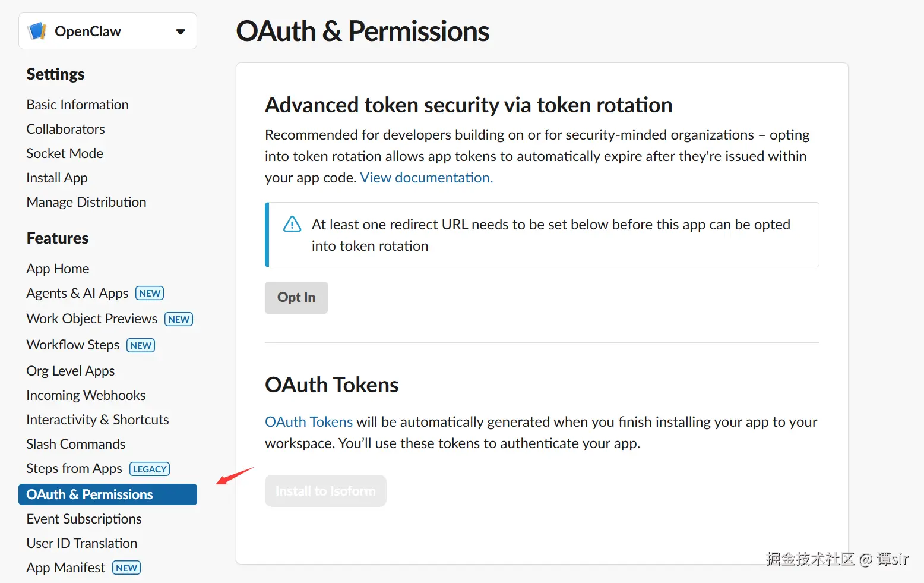
Task: Open Incoming Webhooks feature page
Action: [86, 395]
